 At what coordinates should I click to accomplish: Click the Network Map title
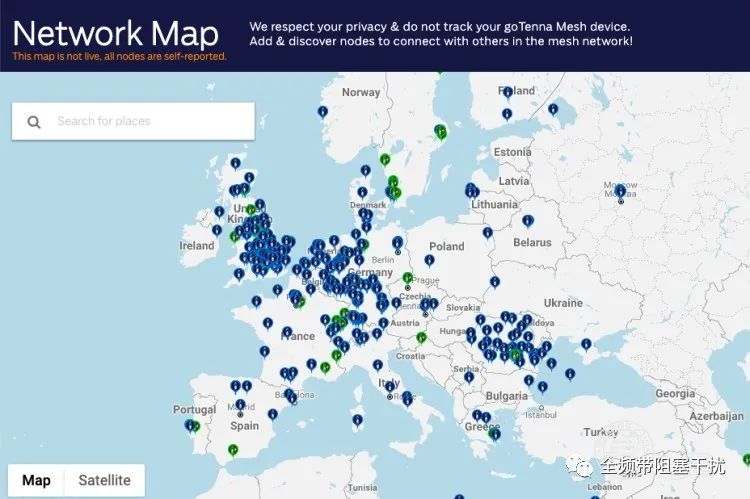point(115,34)
